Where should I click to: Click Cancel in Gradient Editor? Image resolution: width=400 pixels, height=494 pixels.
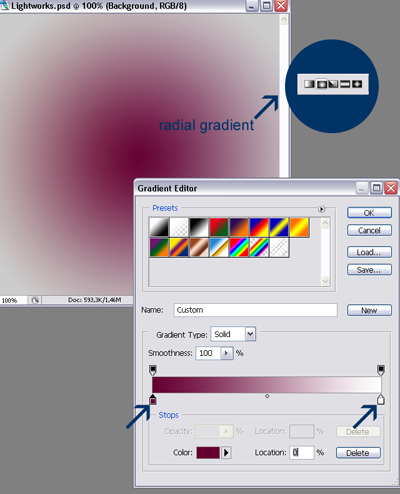click(369, 230)
